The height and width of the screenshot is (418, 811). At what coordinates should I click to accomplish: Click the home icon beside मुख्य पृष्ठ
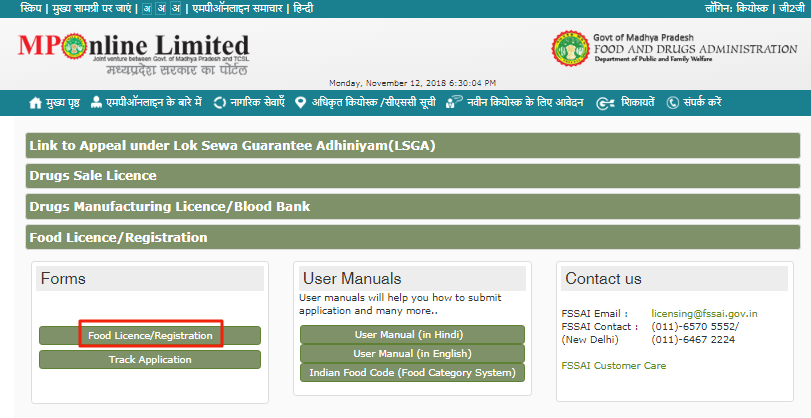click(x=35, y=103)
